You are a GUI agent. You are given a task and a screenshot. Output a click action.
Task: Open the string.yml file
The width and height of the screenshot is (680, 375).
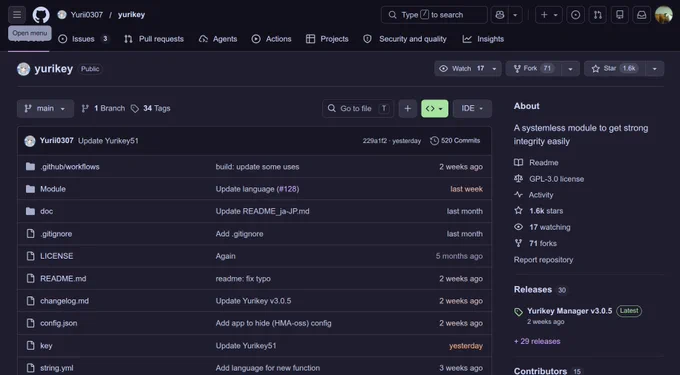tap(57, 368)
